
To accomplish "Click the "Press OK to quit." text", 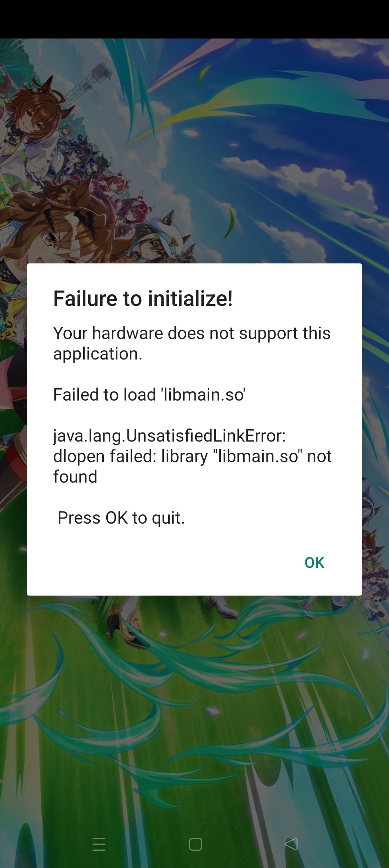I will coord(121,518).
